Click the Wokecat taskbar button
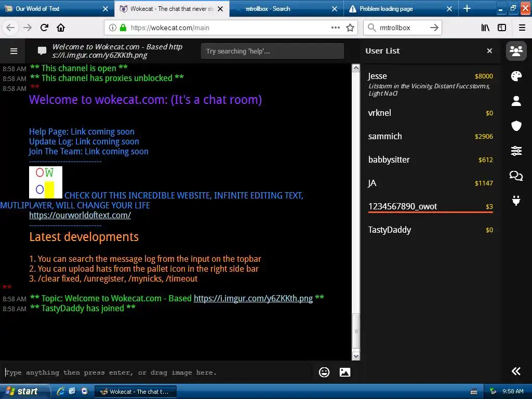The height and width of the screenshot is (399, 532). pos(136,392)
